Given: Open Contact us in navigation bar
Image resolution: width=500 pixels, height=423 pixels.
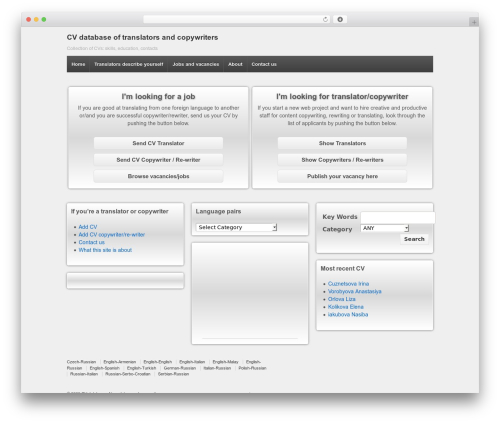Looking at the screenshot, I should point(264,64).
